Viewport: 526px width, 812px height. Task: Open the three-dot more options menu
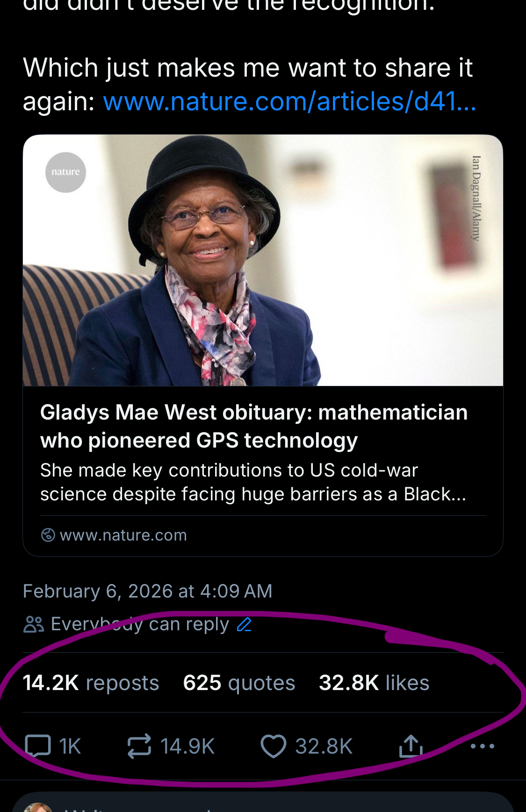483,746
